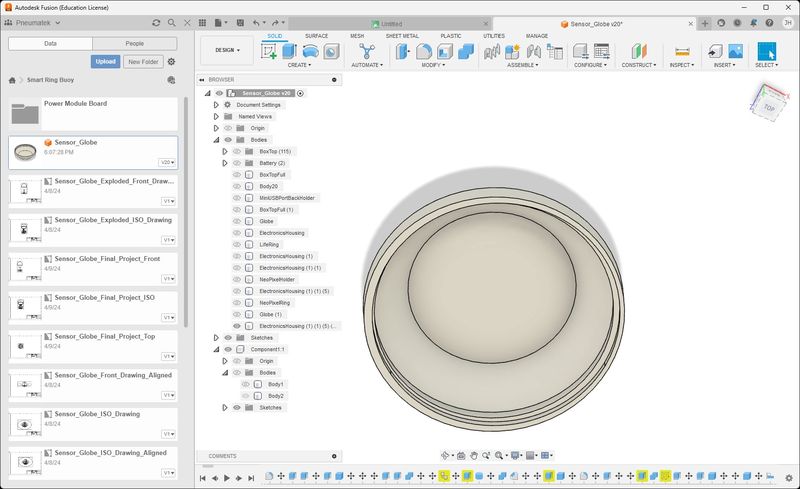Click the Bill of Materials icon

coord(555,52)
